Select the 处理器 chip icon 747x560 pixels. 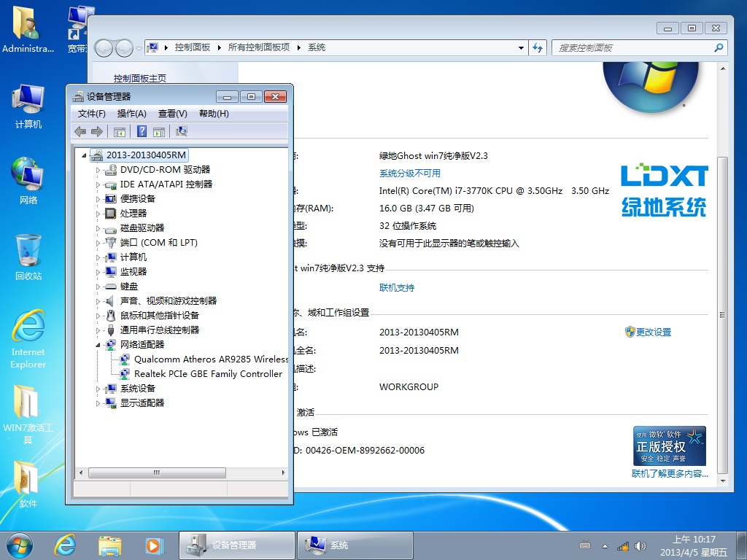[111, 214]
